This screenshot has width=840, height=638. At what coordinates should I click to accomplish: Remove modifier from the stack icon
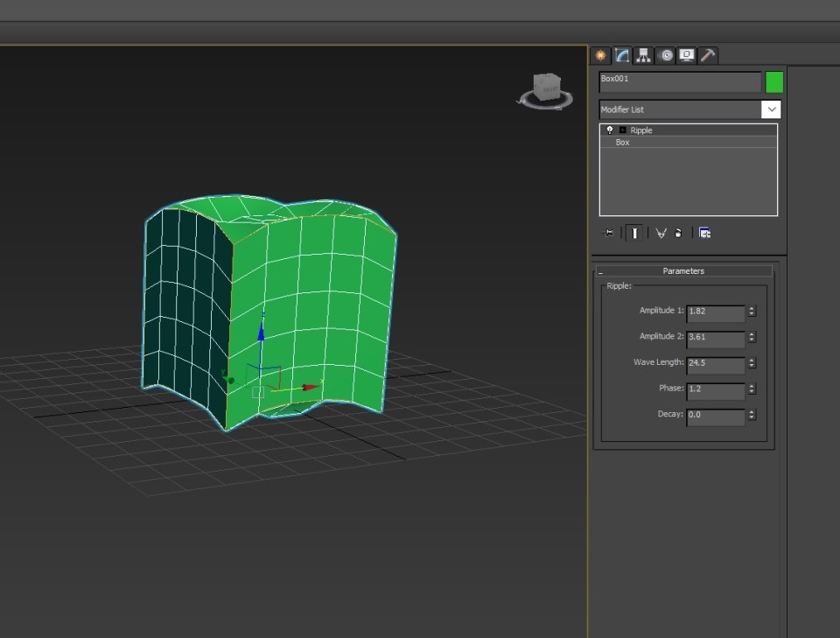point(678,233)
